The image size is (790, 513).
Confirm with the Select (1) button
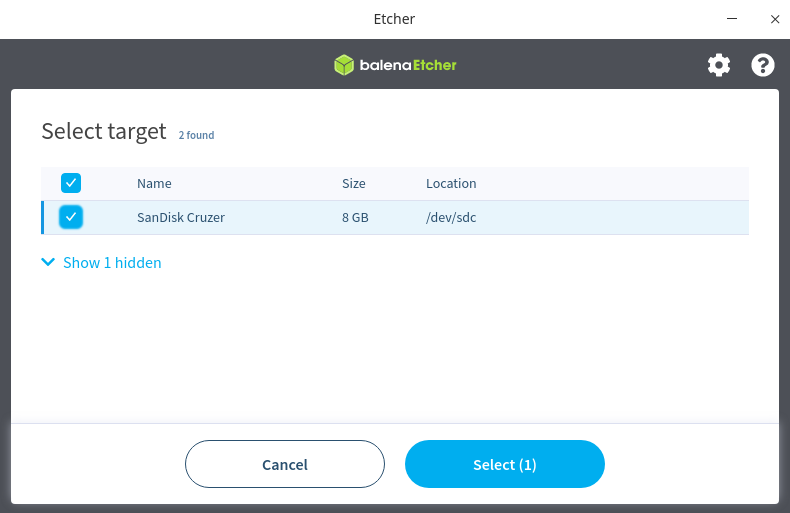pos(505,464)
